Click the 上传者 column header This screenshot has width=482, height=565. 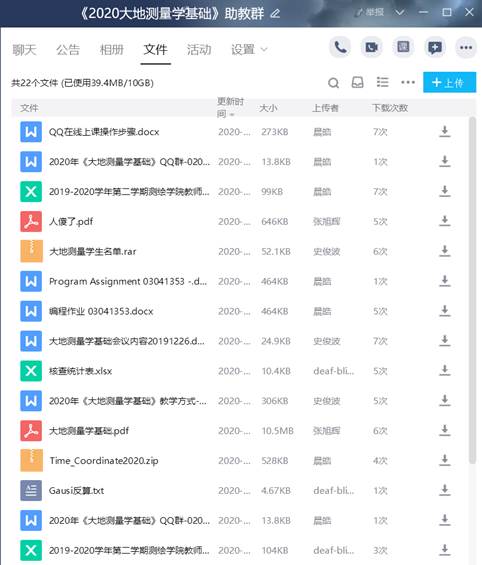pos(325,108)
